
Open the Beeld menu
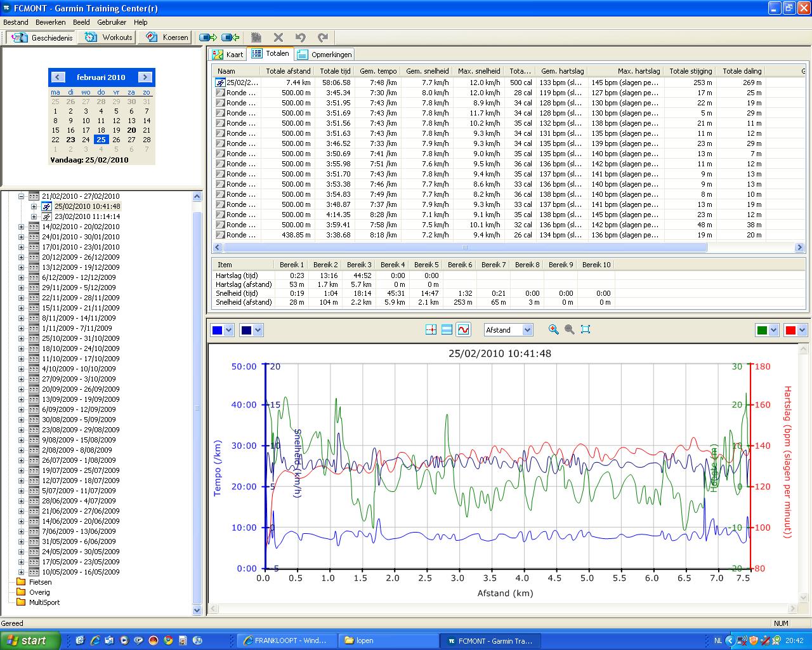coord(81,22)
